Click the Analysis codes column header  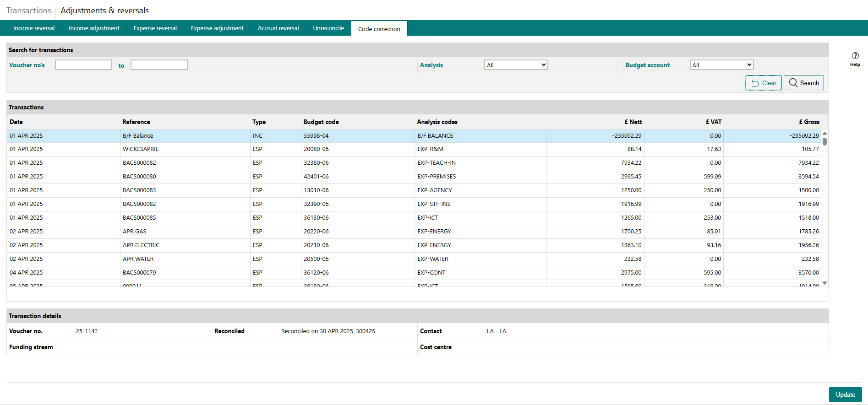point(437,122)
